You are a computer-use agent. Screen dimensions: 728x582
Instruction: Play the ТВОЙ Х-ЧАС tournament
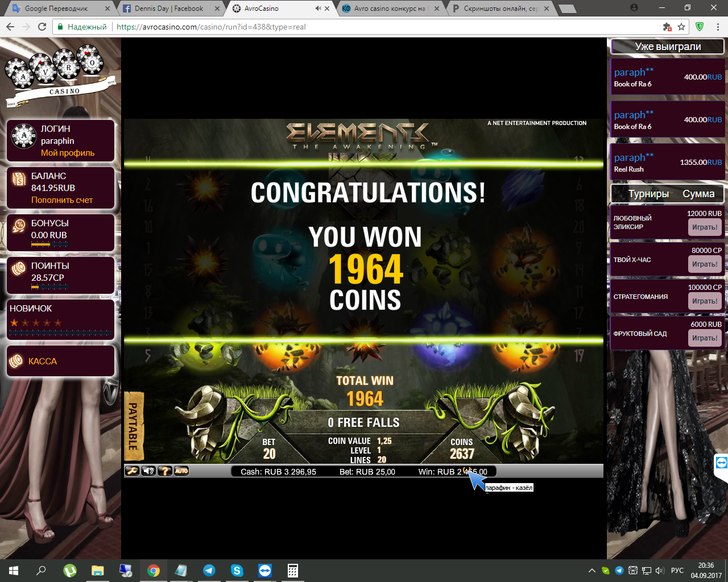705,264
